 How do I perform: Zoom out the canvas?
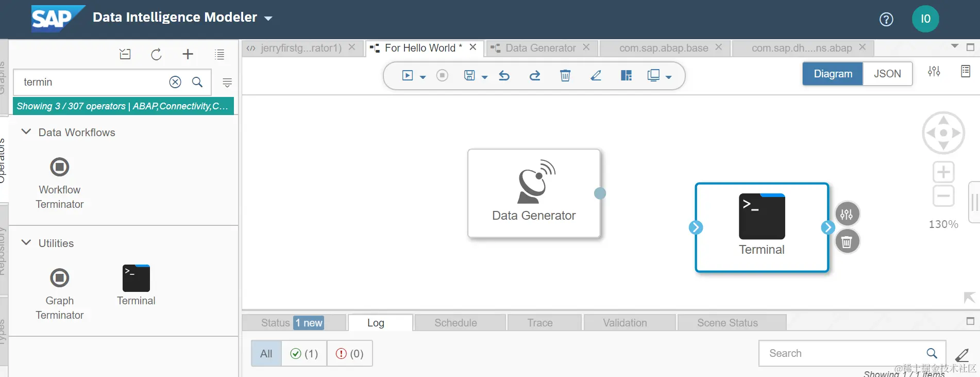pos(943,196)
